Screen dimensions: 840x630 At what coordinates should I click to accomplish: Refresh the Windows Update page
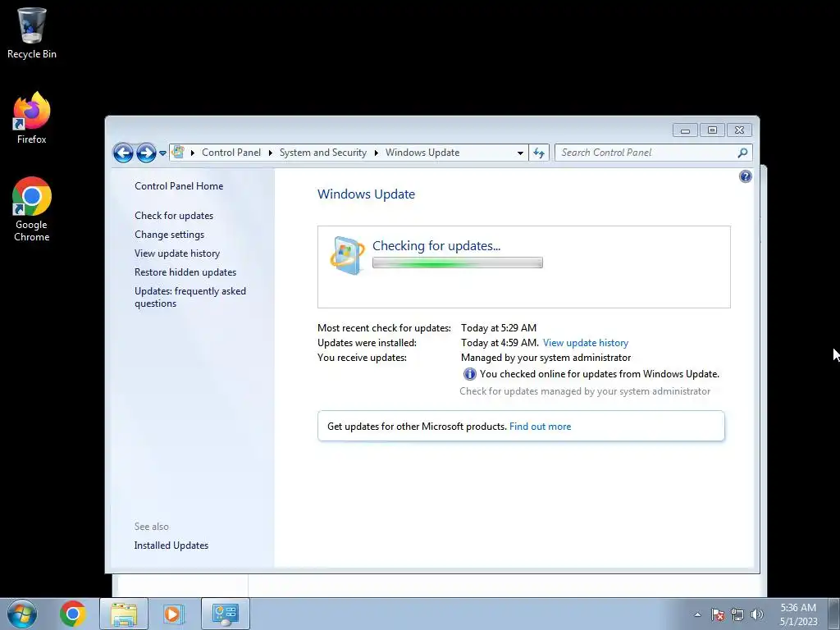click(x=539, y=153)
